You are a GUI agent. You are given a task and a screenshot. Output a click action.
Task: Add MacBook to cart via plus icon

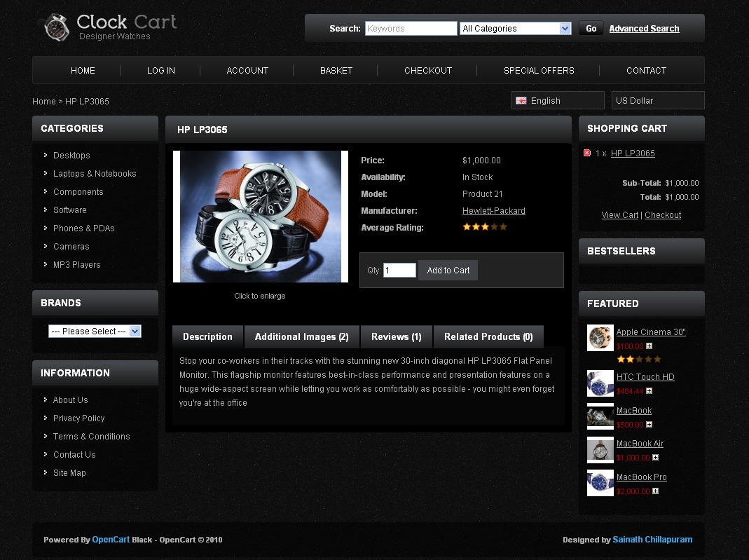(650, 424)
